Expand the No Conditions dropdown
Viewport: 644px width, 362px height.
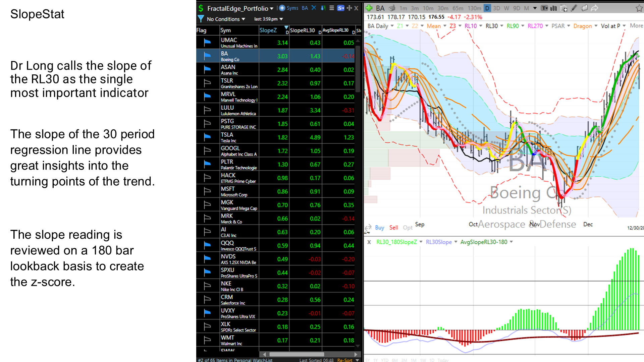click(243, 19)
